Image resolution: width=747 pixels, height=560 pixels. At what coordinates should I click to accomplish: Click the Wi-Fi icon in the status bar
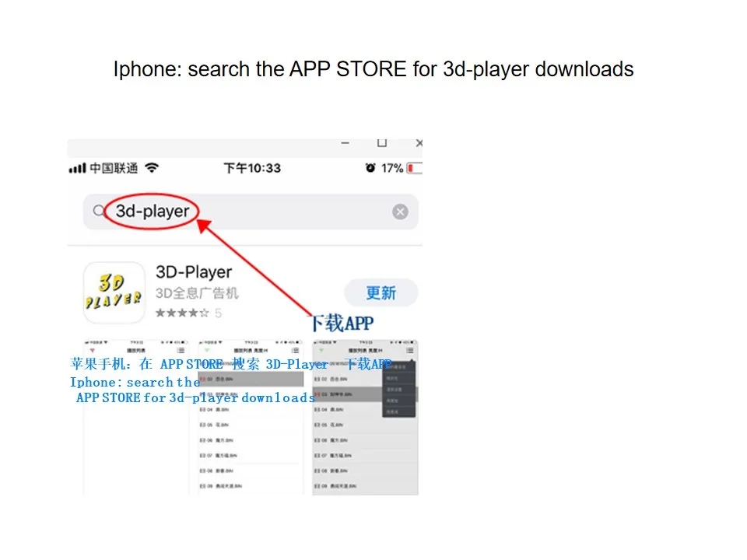[x=152, y=168]
